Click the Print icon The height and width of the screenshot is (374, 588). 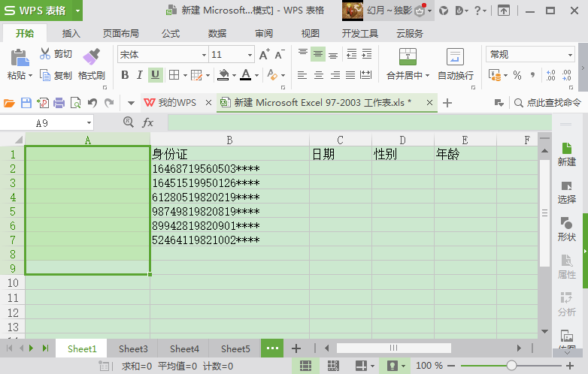pyautogui.click(x=59, y=103)
